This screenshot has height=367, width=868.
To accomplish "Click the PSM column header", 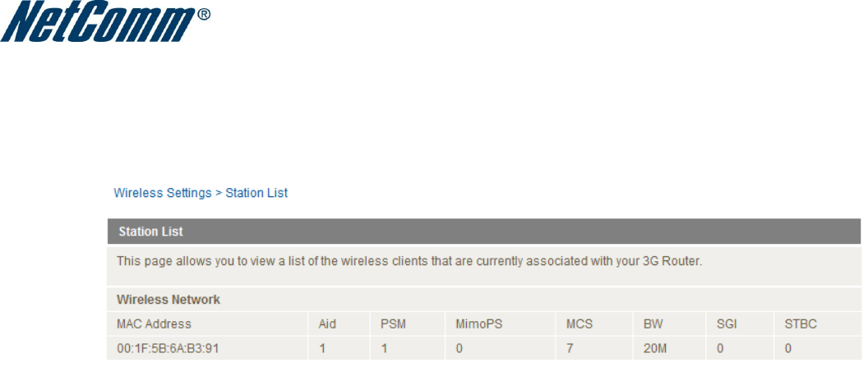I will coord(394,324).
